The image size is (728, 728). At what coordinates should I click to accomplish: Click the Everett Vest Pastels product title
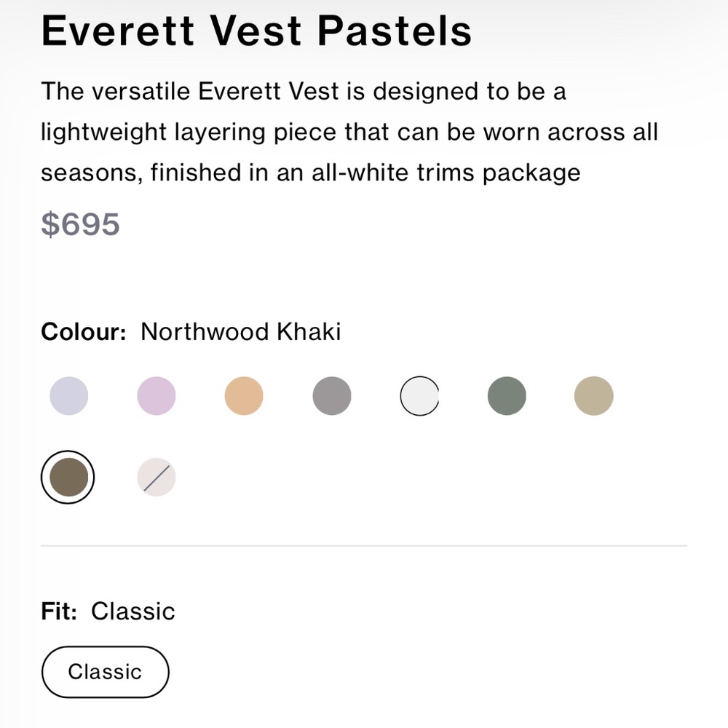pyautogui.click(x=256, y=31)
